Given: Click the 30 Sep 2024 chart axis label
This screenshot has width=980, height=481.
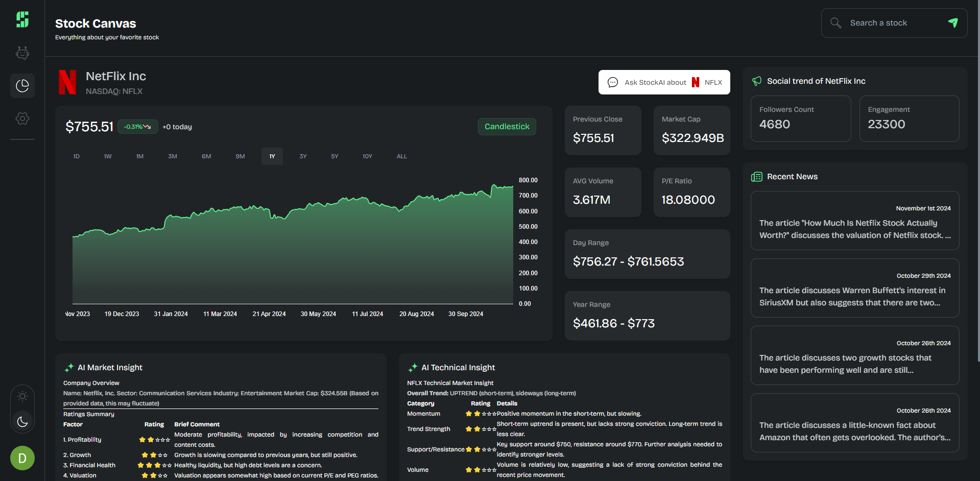Looking at the screenshot, I should 466,314.
